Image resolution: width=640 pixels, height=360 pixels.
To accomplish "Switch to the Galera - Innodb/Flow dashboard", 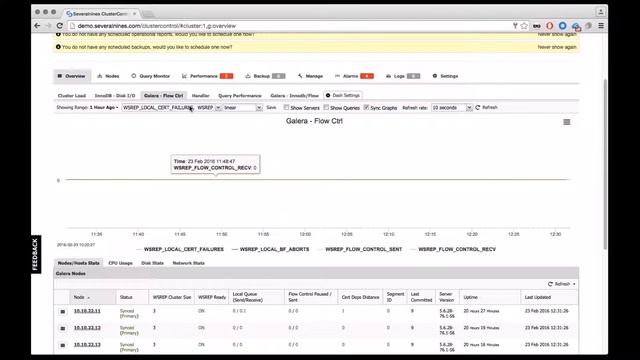I will tap(294, 96).
